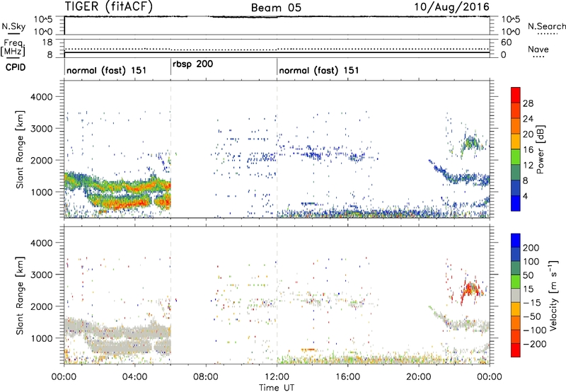Click the red bottom of velocity colorbar

click(x=516, y=350)
